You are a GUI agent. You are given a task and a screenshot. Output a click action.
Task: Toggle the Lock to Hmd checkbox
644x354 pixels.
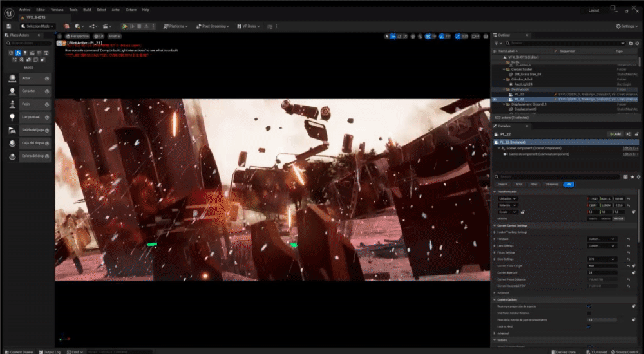click(x=589, y=326)
